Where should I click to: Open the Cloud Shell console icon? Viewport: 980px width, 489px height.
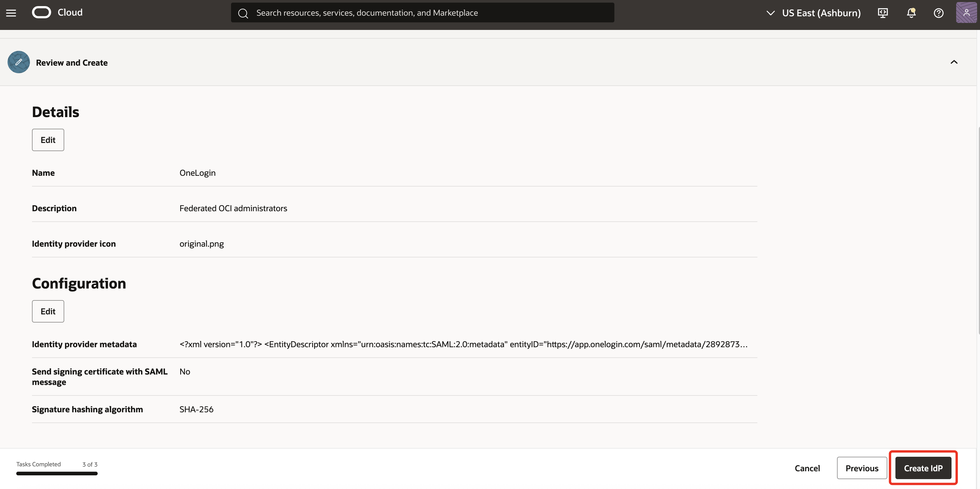[883, 12]
